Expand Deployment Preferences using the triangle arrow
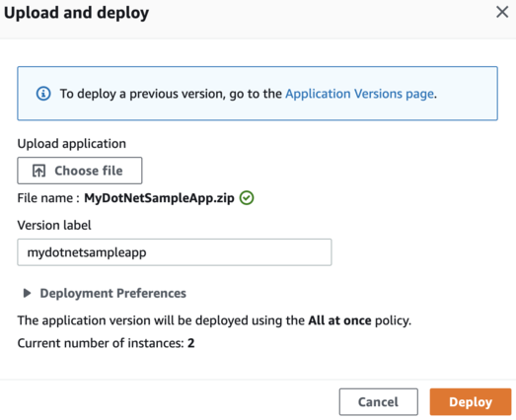Viewport: 516px width, 420px height. pos(27,293)
